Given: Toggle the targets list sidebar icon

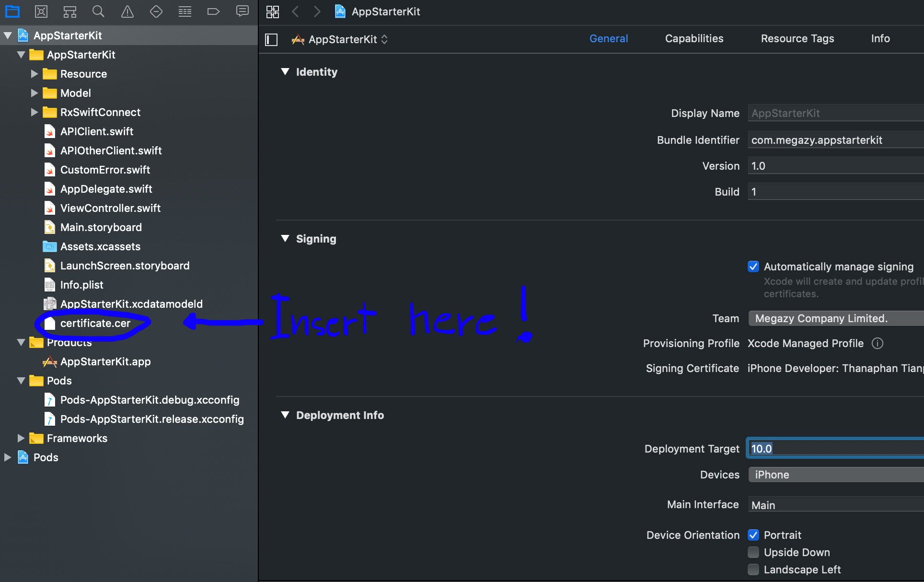Looking at the screenshot, I should point(271,39).
